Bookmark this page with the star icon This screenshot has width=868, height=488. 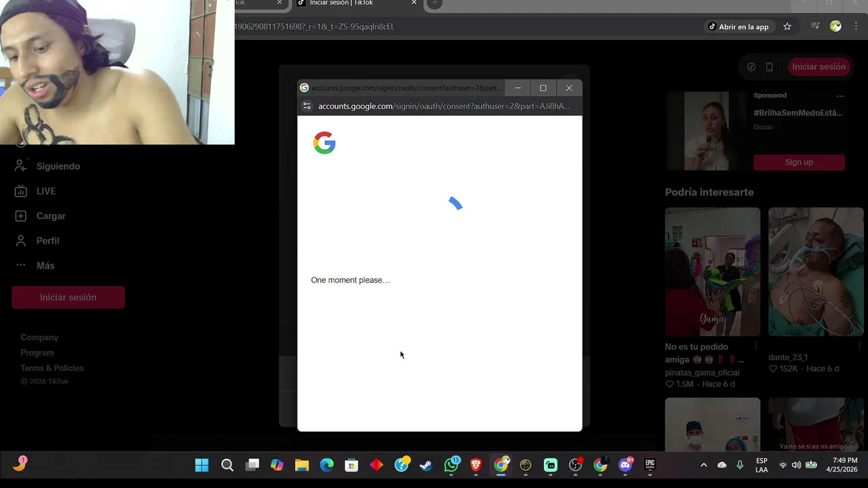[x=787, y=26]
